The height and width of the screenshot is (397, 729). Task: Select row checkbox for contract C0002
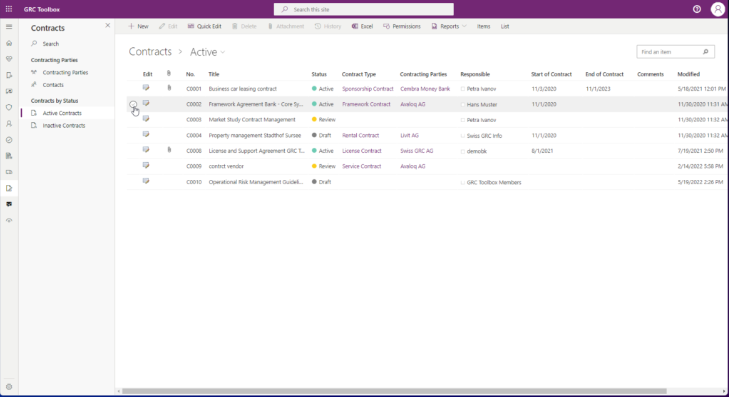tap(133, 104)
